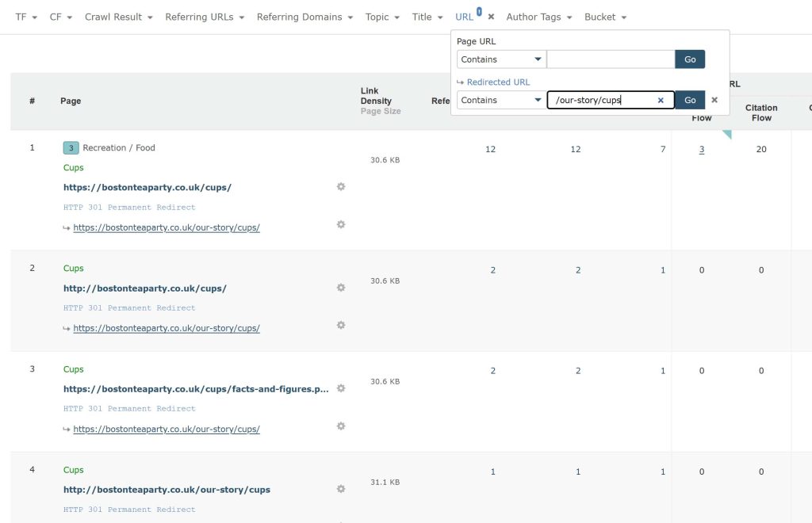The width and height of the screenshot is (812, 523).
Task: Click the # column header
Action: (x=32, y=101)
